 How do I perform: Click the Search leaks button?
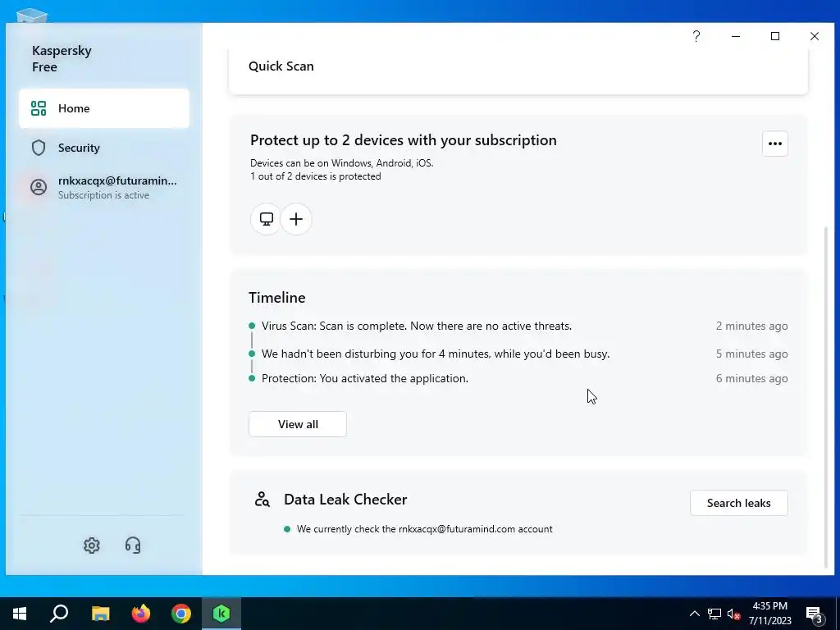pos(739,503)
